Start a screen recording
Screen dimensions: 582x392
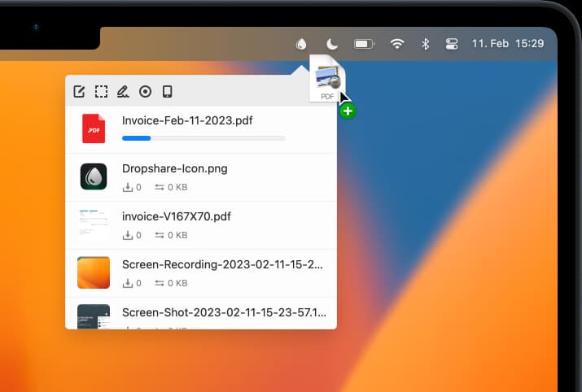click(145, 91)
